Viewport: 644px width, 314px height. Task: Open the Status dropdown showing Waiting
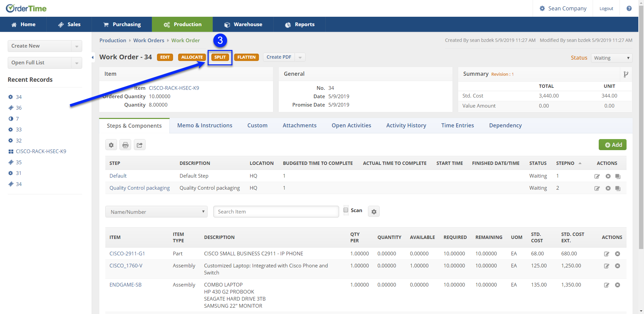pyautogui.click(x=611, y=58)
